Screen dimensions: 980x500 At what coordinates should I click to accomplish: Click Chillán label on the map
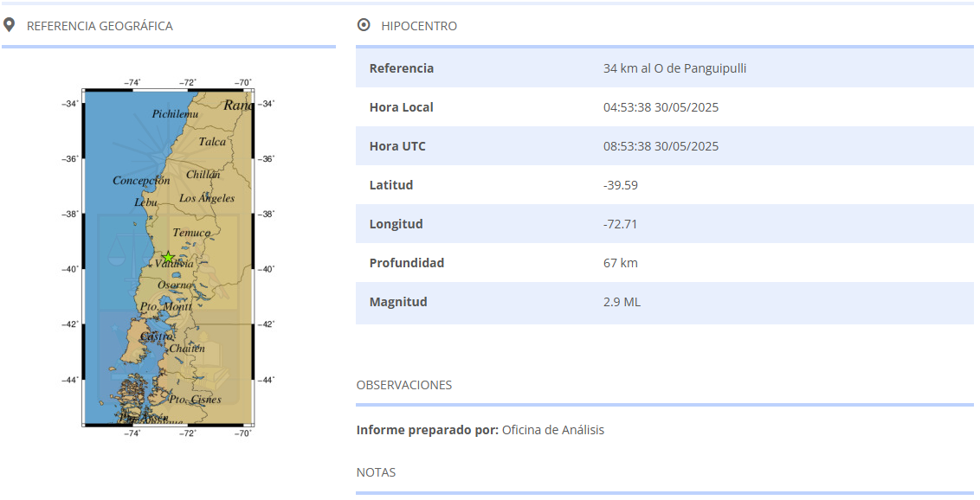203,174
